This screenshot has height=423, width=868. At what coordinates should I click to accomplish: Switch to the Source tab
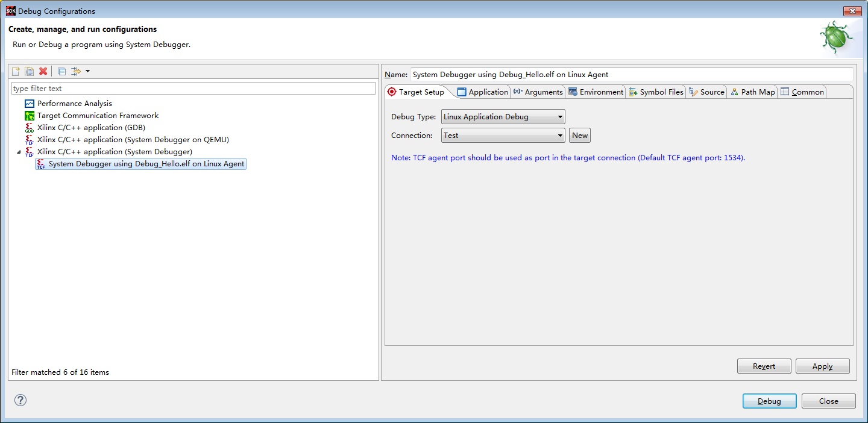tap(706, 92)
